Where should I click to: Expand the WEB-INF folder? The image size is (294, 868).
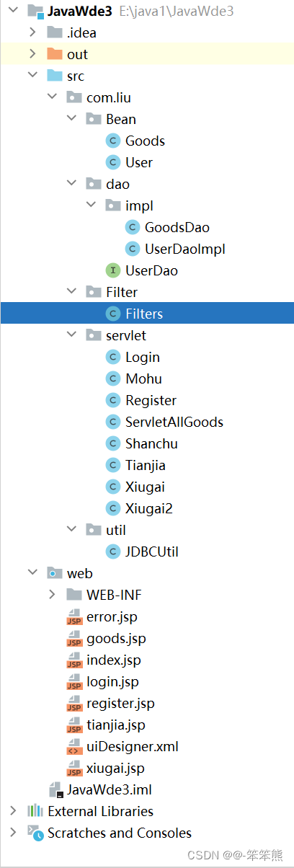[52, 595]
